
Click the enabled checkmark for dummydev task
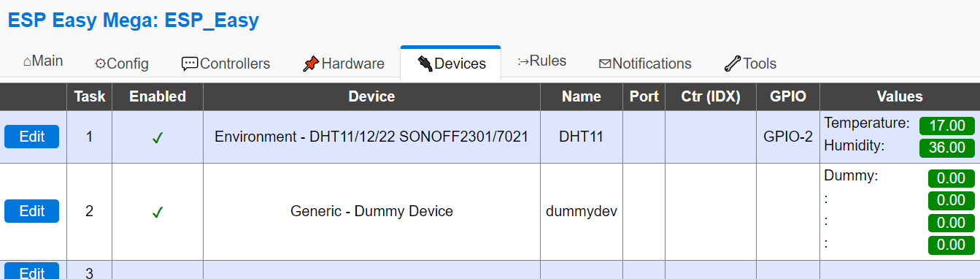[157, 213]
